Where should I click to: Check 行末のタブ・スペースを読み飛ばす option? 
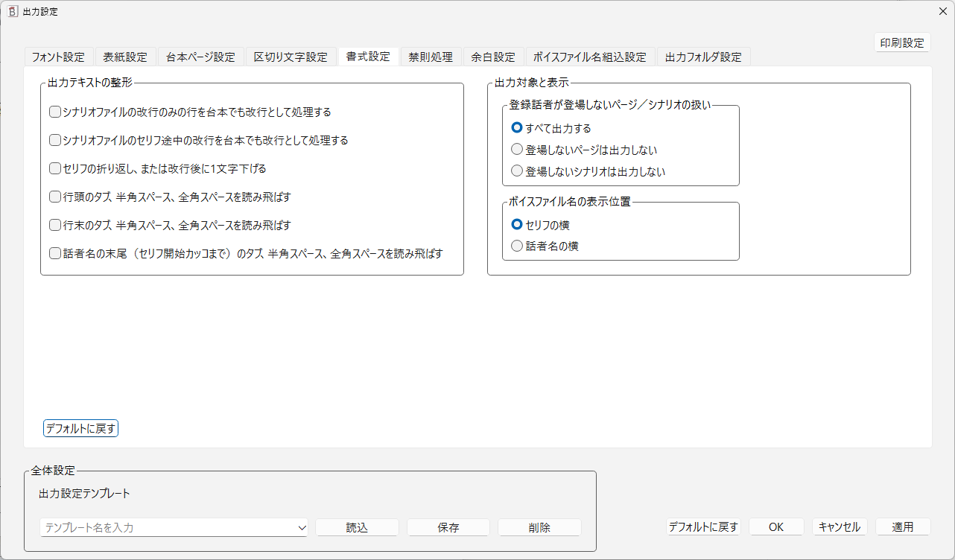[x=54, y=225]
